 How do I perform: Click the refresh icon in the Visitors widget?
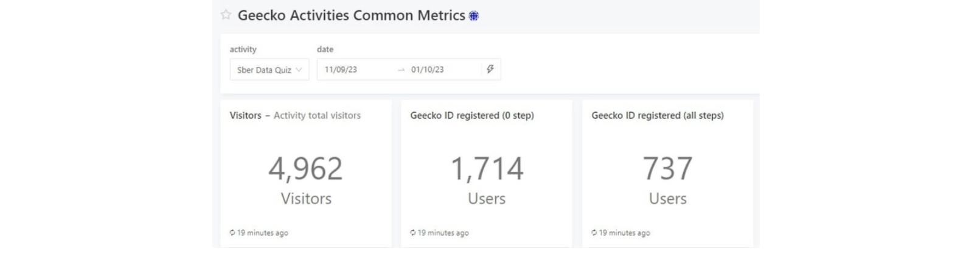[x=232, y=233]
